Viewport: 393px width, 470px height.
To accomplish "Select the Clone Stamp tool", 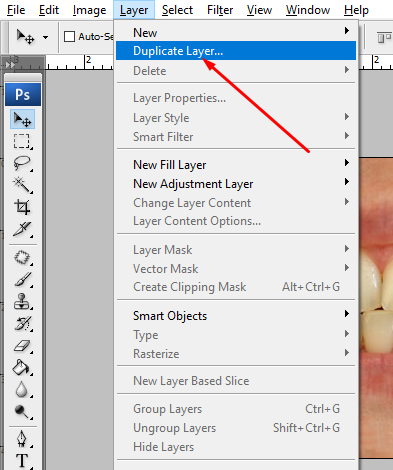I will click(x=22, y=301).
